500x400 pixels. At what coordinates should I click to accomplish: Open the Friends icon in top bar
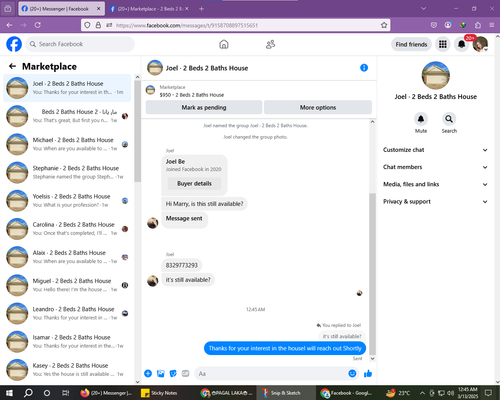[270, 44]
